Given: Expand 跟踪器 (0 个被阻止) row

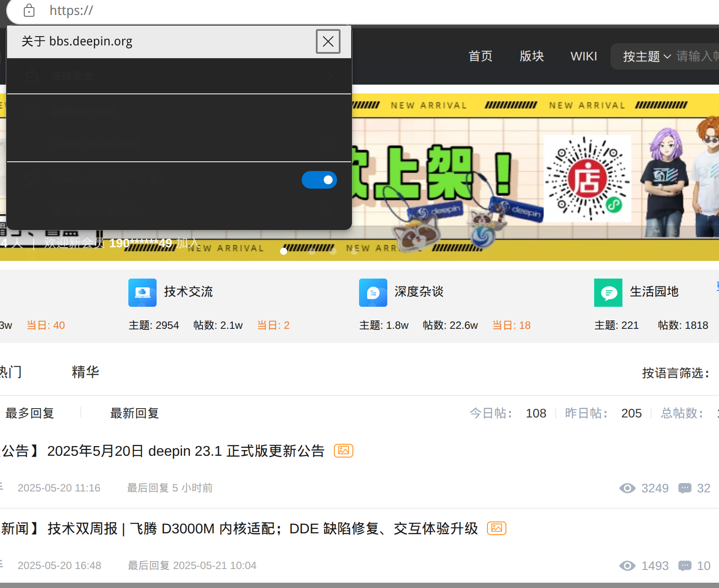Looking at the screenshot, I should (179, 212).
